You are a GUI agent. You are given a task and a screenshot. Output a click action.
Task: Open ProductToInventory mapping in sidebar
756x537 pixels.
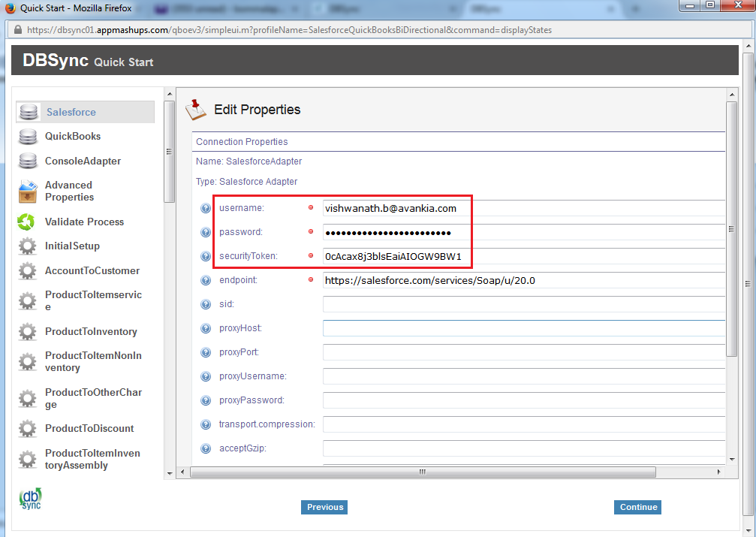pyautogui.click(x=91, y=332)
